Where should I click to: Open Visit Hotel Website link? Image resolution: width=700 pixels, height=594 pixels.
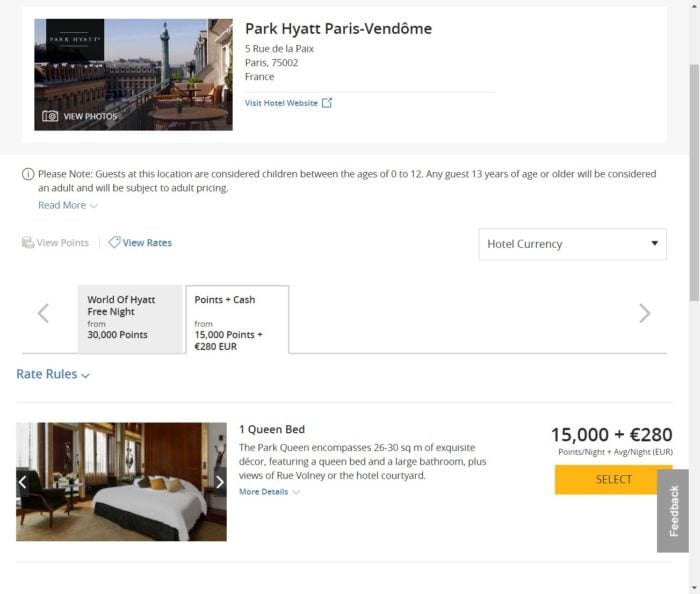point(281,103)
